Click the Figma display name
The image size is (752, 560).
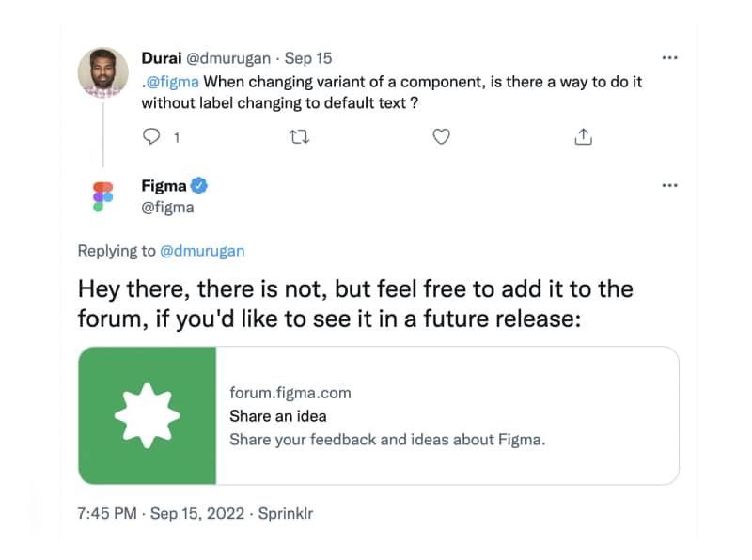point(164,185)
